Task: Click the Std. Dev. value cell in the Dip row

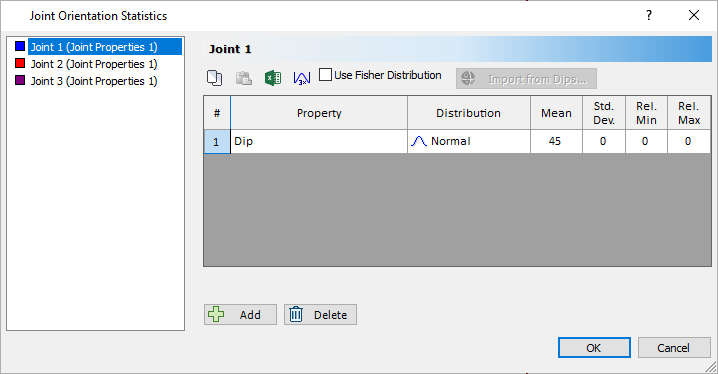Action: [604, 141]
